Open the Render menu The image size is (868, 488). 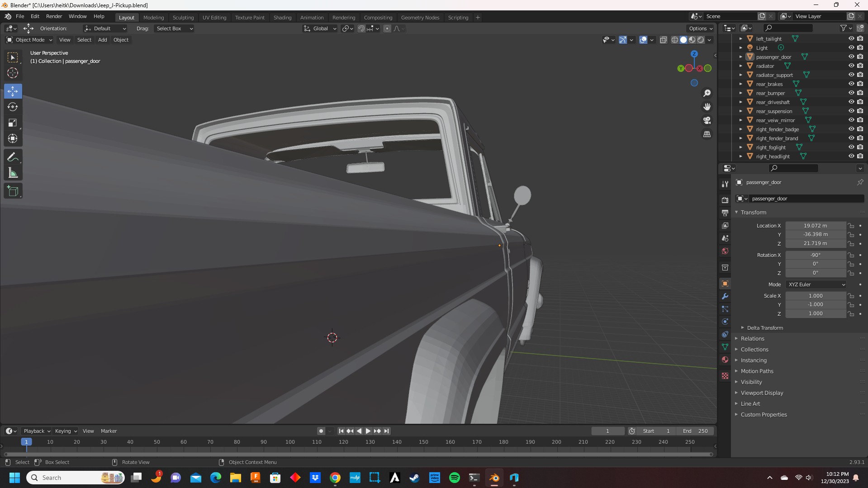tap(54, 16)
